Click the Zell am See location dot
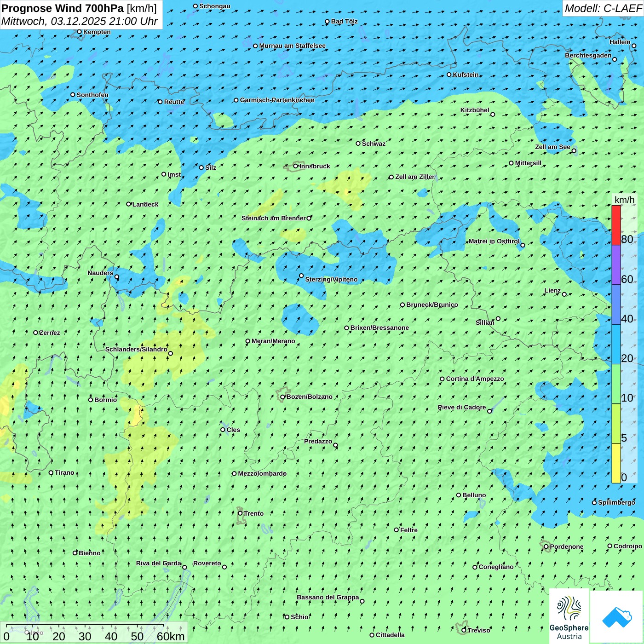The image size is (644, 644). click(x=574, y=150)
